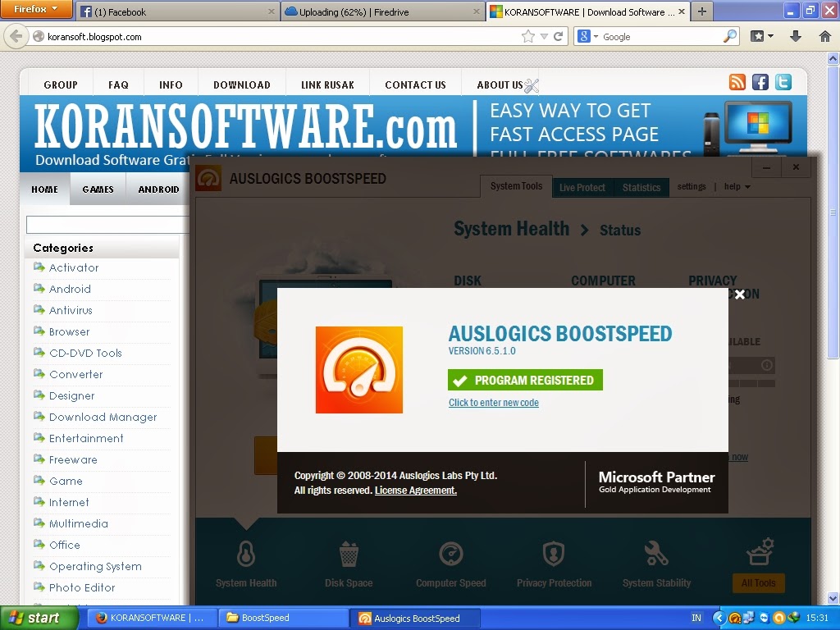Open the bookmarks button dropdown arrow
This screenshot has height=630, width=840.
pyautogui.click(x=771, y=36)
